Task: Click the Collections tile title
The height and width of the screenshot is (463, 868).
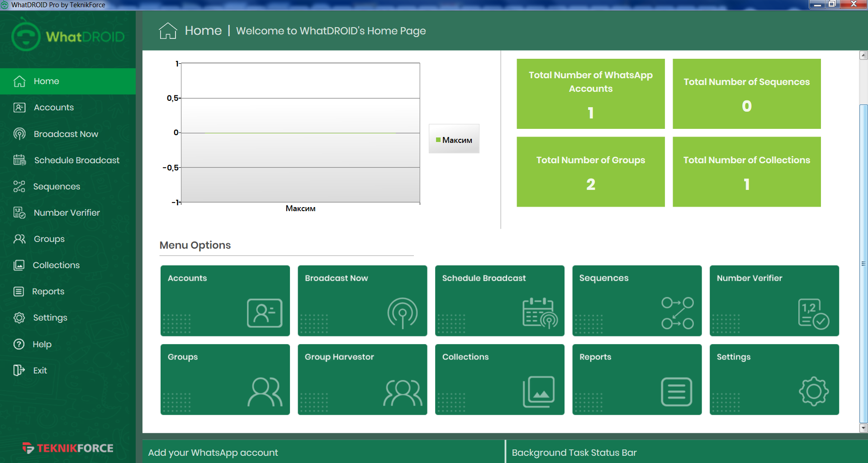Action: (x=465, y=357)
